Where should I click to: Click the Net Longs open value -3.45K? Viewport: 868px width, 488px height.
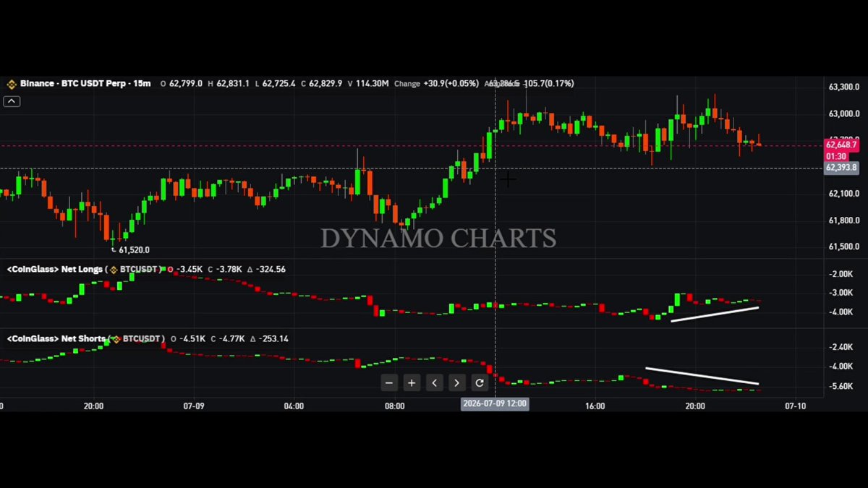(189, 270)
